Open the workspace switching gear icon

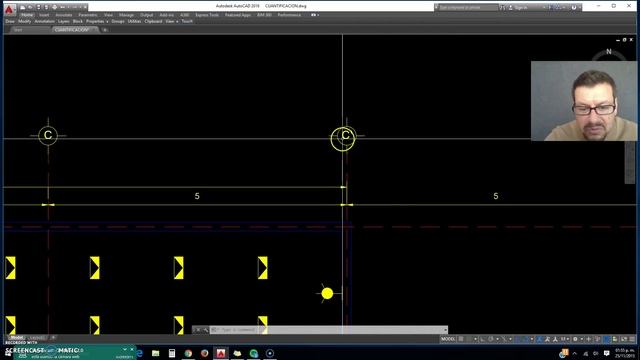tap(575, 339)
